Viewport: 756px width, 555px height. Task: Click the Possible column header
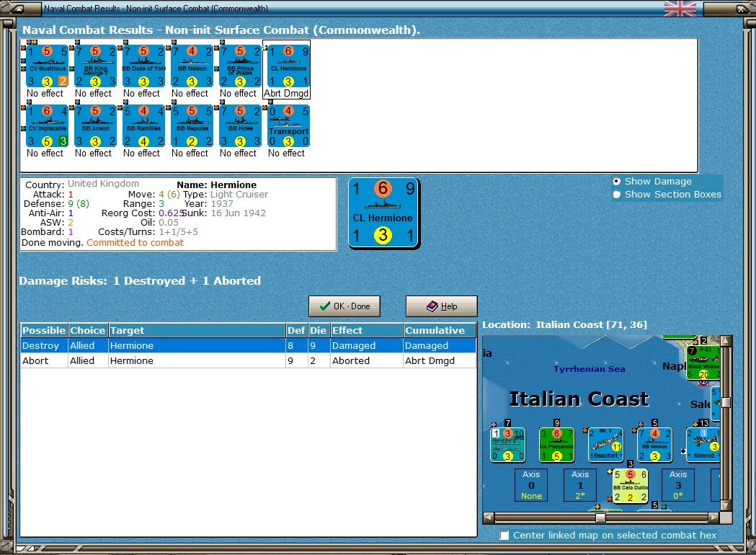tap(44, 330)
